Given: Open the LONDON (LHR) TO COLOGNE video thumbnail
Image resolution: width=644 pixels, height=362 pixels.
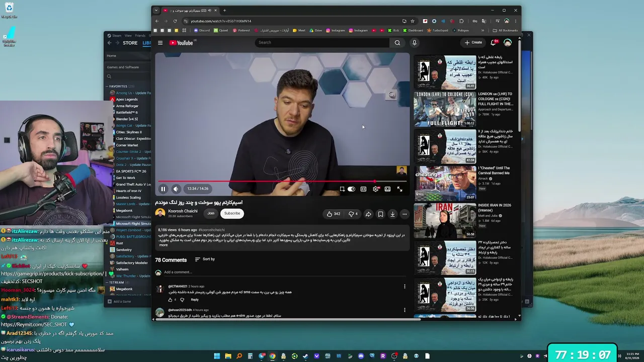Looking at the screenshot, I should (445, 109).
